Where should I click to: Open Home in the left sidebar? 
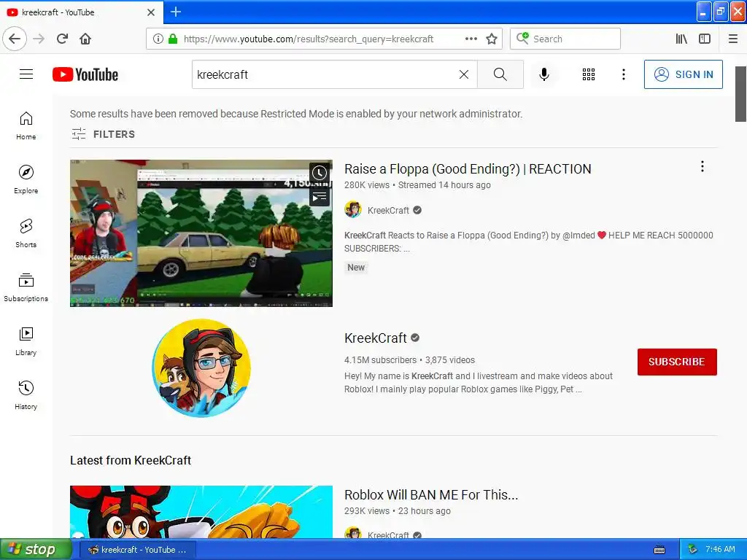[26, 125]
